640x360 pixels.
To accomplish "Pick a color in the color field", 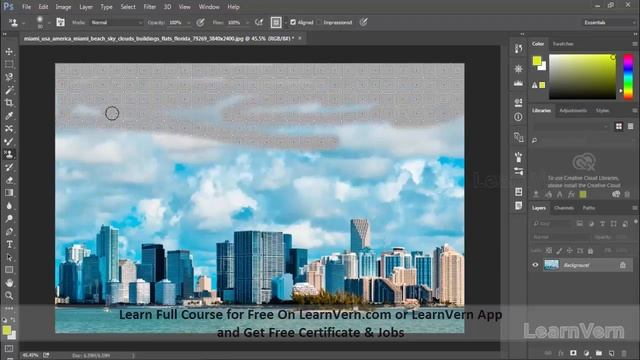I will [x=582, y=77].
